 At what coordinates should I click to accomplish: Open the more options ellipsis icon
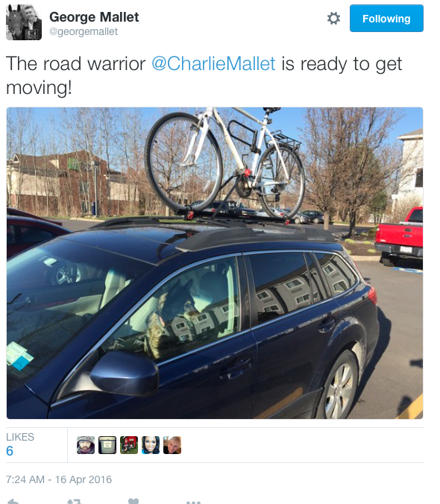click(x=193, y=502)
